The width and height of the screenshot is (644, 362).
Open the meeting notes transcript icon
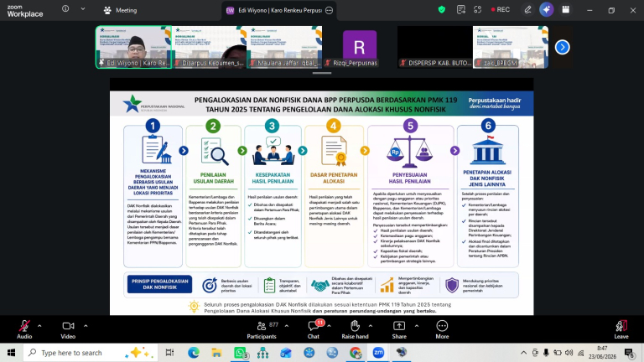click(x=461, y=9)
